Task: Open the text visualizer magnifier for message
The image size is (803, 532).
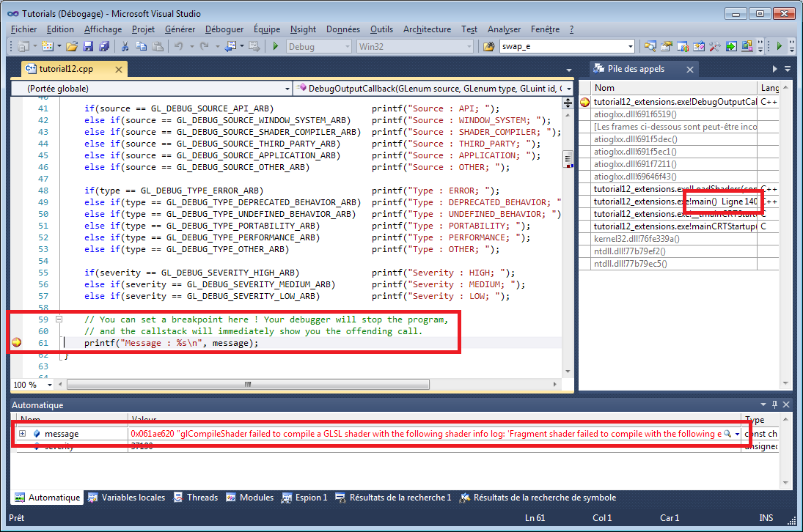Action: tap(727, 434)
